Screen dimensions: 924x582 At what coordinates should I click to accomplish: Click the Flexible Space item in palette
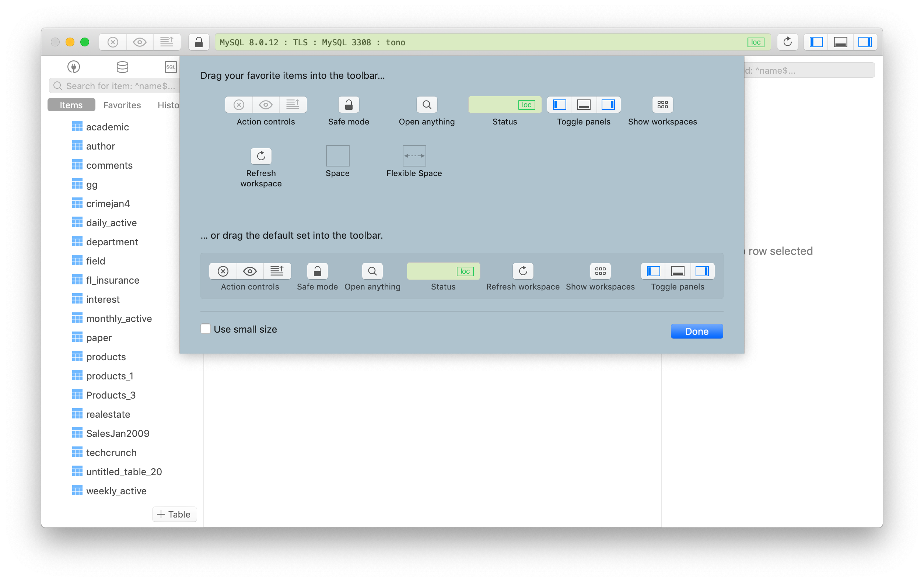(414, 156)
